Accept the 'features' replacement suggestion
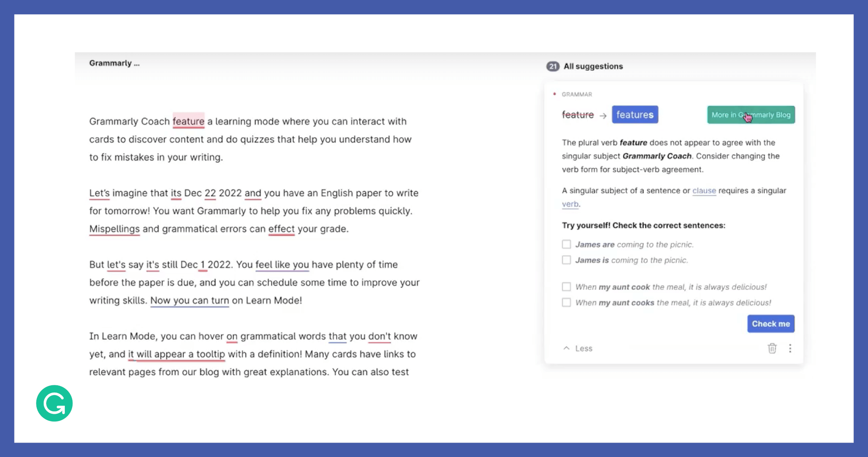868x457 pixels. tap(635, 114)
